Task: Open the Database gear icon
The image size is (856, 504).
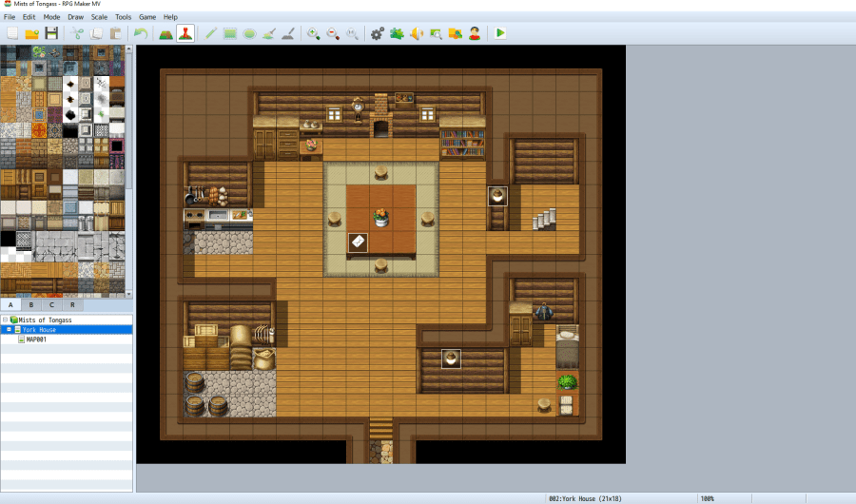Action: 378,33
